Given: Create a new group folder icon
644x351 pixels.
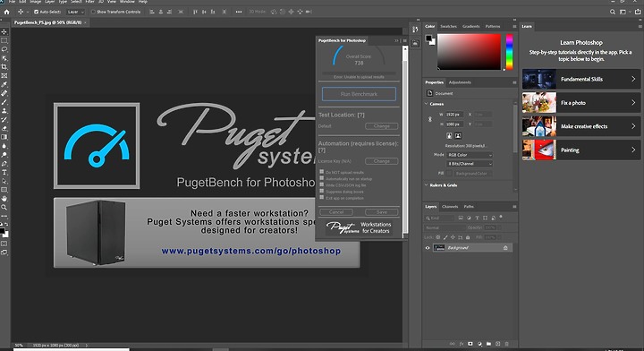Looking at the screenshot, I should tap(488, 344).
